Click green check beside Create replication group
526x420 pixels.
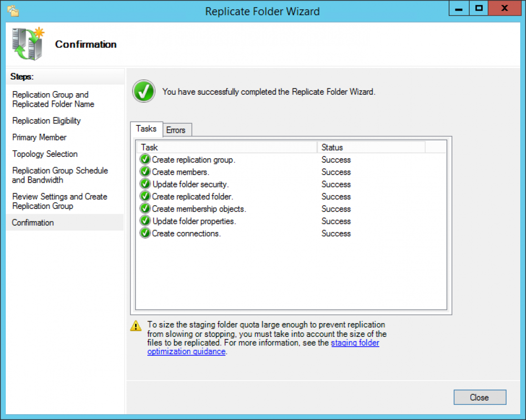(x=145, y=160)
